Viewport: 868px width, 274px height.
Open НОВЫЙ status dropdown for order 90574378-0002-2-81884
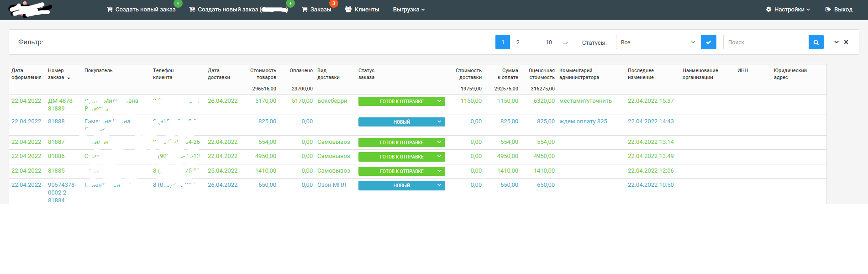(x=402, y=185)
